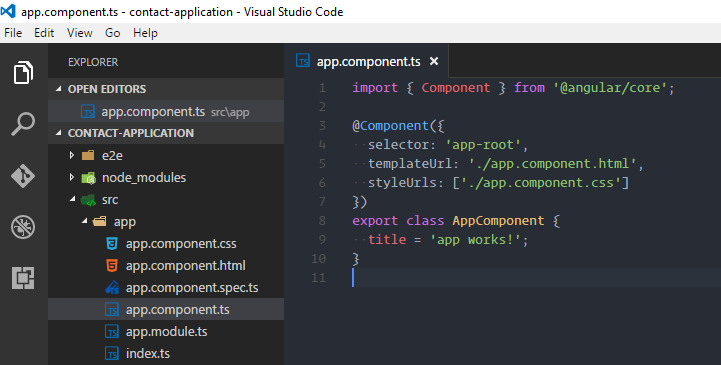Click the src folder icon
This screenshot has width=721, height=365.
[x=88, y=200]
